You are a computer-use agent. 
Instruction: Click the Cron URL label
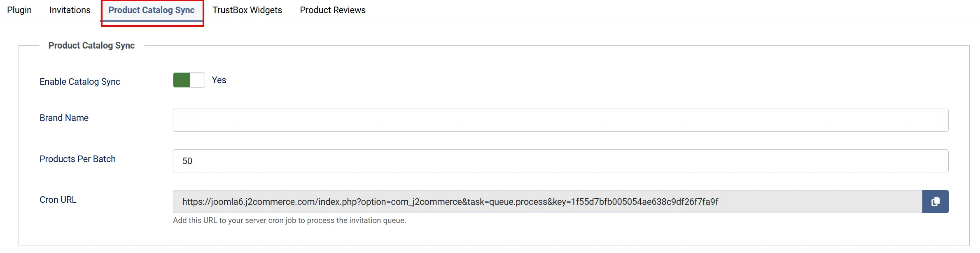click(58, 200)
